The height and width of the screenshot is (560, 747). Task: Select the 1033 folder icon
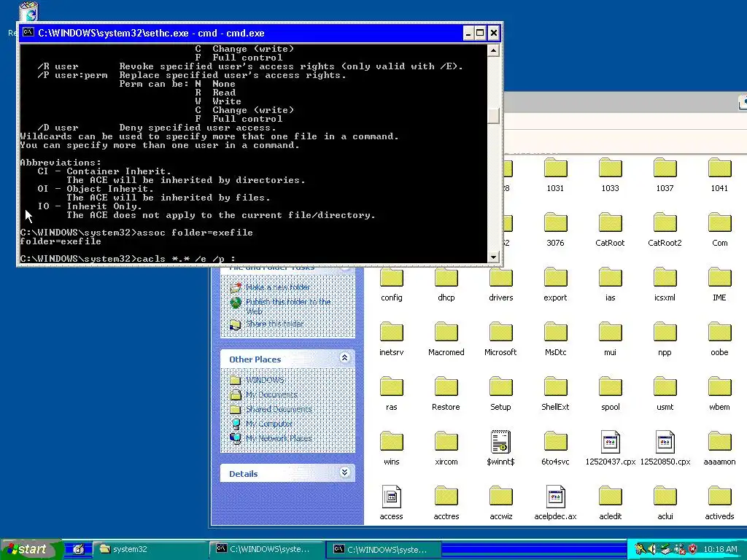click(611, 168)
